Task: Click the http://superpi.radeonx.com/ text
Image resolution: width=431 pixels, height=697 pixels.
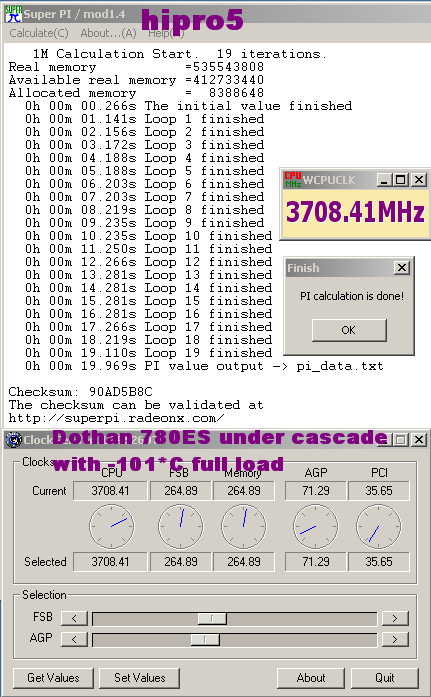Action: pos(116,418)
